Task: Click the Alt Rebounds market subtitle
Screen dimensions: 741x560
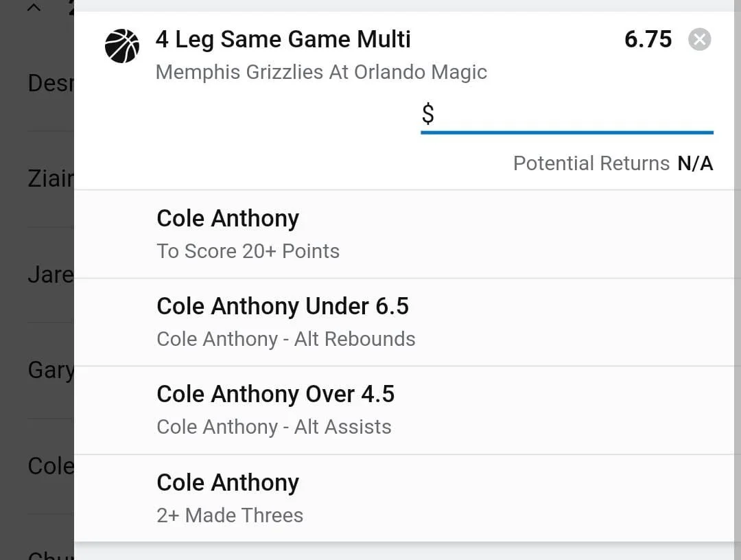Action: point(285,339)
